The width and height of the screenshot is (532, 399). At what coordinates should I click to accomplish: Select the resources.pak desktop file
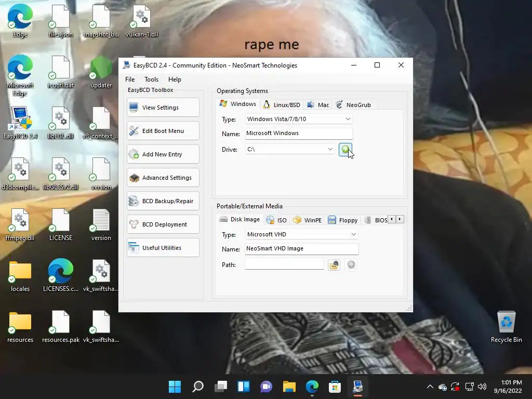[60, 326]
